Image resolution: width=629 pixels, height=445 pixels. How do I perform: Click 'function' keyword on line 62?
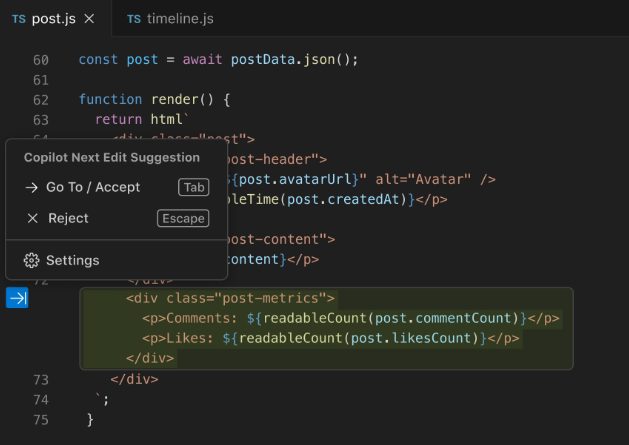[110, 100]
